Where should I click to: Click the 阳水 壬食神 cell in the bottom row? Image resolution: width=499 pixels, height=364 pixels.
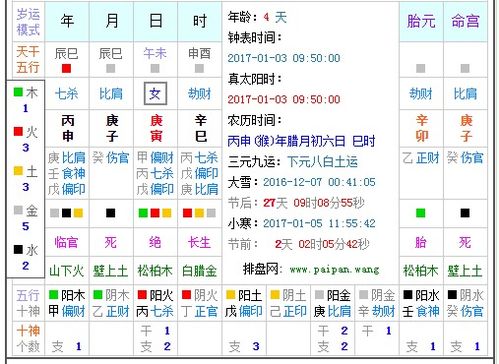point(421,303)
